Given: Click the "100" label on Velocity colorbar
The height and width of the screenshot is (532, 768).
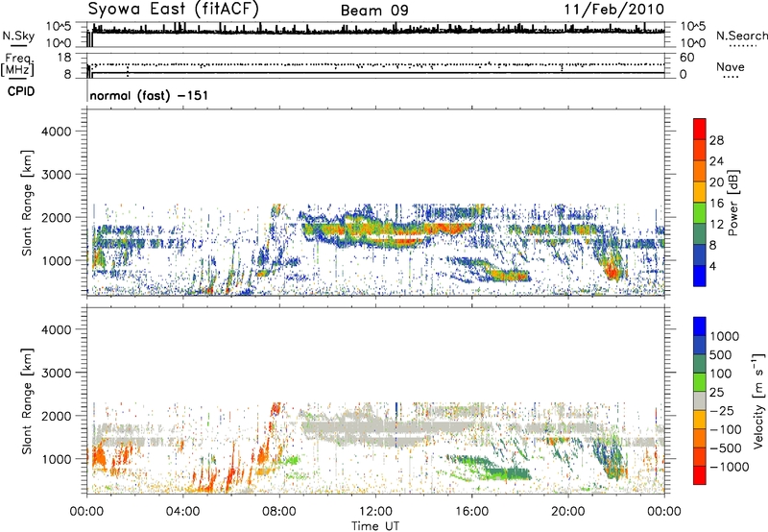Looking at the screenshot, I should (x=721, y=374).
